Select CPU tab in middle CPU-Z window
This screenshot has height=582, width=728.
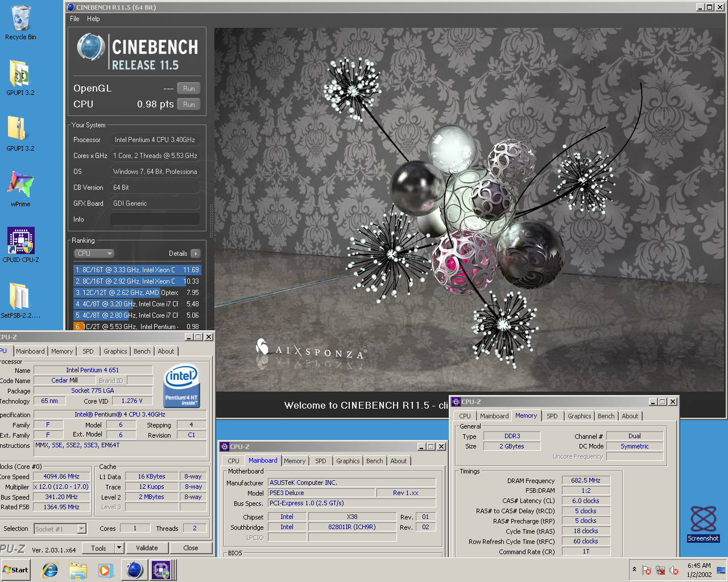coord(234,461)
